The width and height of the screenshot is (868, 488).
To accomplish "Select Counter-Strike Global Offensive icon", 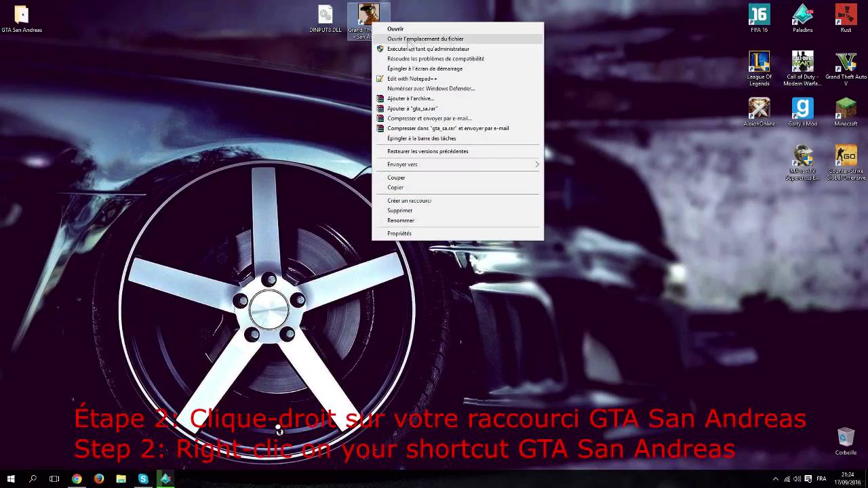I will (846, 163).
